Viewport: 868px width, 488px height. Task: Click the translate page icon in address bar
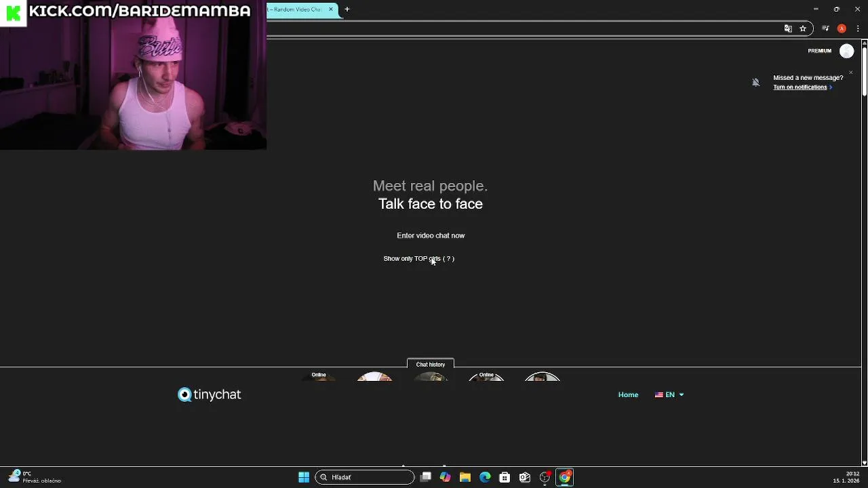coord(788,28)
